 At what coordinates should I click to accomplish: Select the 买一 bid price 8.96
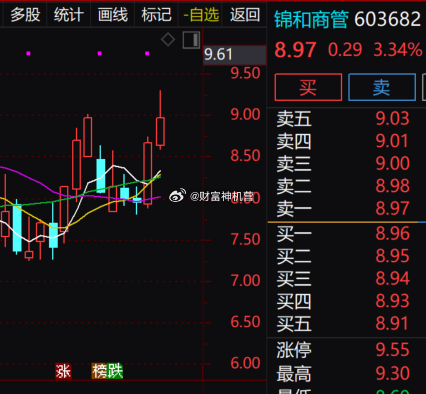coord(392,233)
